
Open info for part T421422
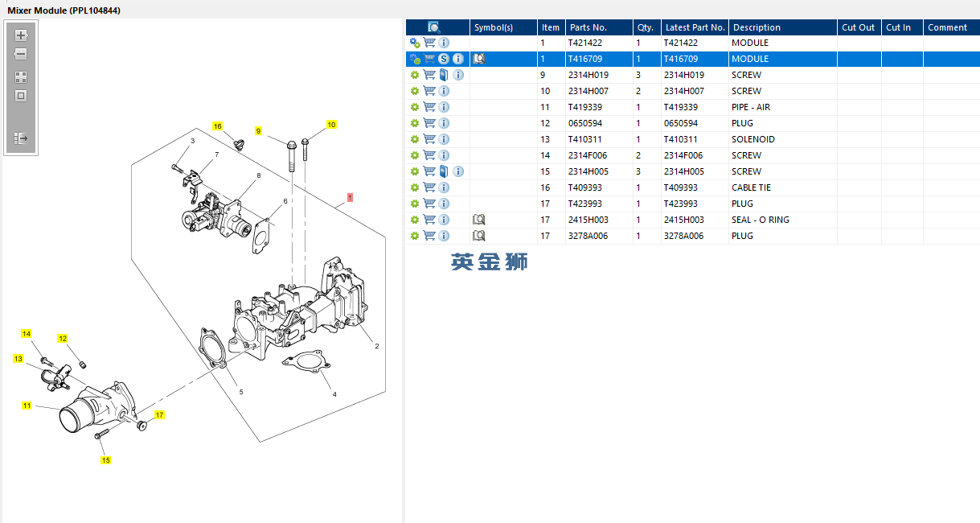click(x=444, y=43)
